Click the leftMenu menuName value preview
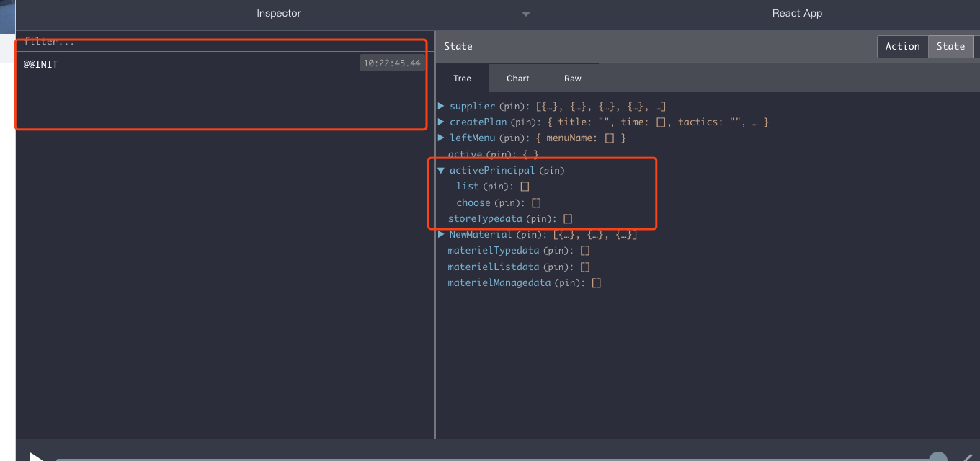Screen dimensions: 980x461 (581, 138)
